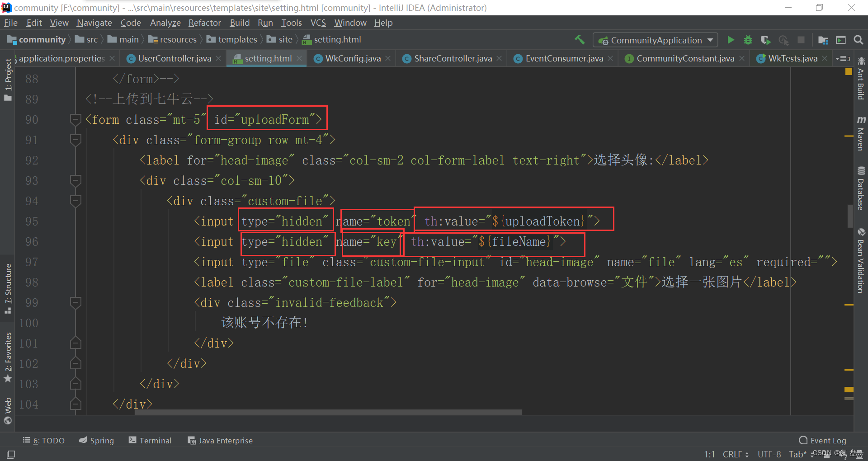Close the application.properties tab
The height and width of the screenshot is (461, 868).
pyautogui.click(x=112, y=59)
